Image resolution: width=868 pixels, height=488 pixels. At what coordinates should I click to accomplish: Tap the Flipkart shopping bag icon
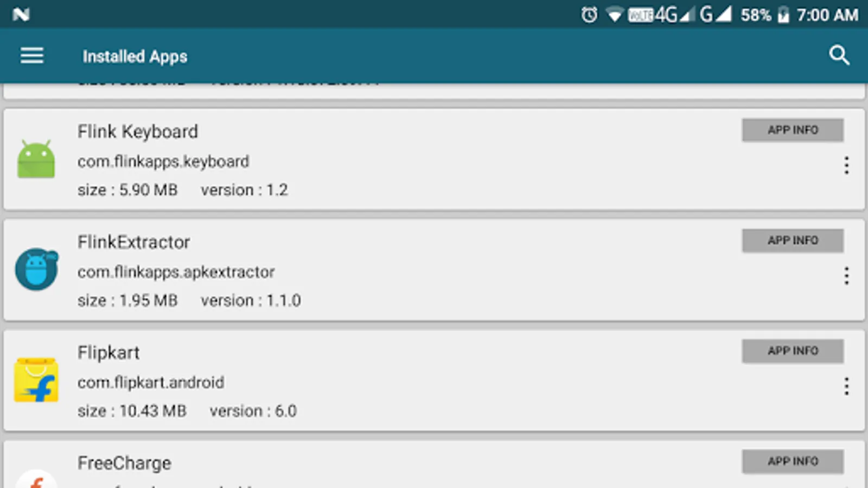pos(36,380)
